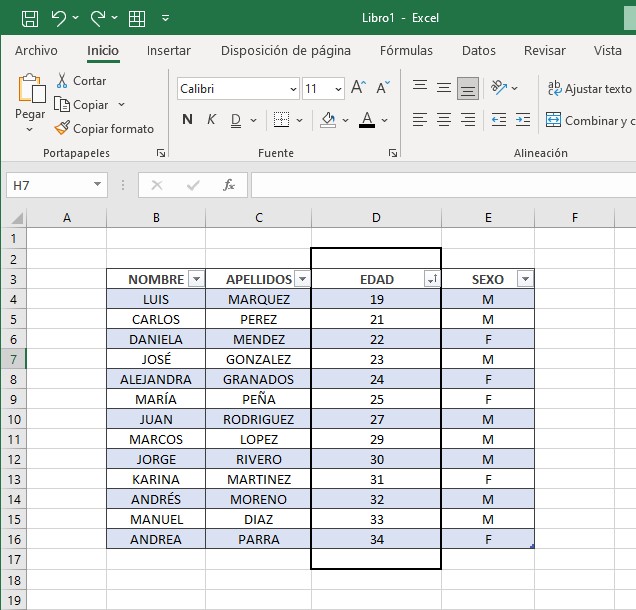Expand the Name Box dropdown arrow
Screen dimensions: 636x610
[x=97, y=185]
